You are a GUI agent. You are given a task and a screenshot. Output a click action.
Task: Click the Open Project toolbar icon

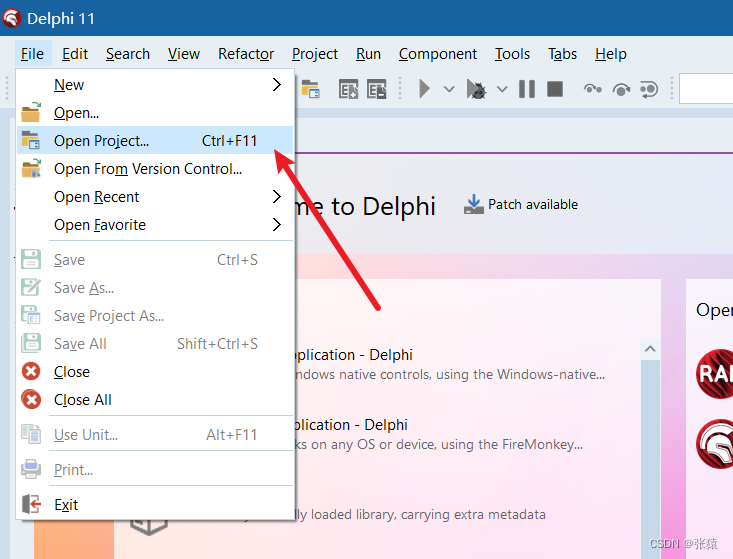[x=310, y=89]
